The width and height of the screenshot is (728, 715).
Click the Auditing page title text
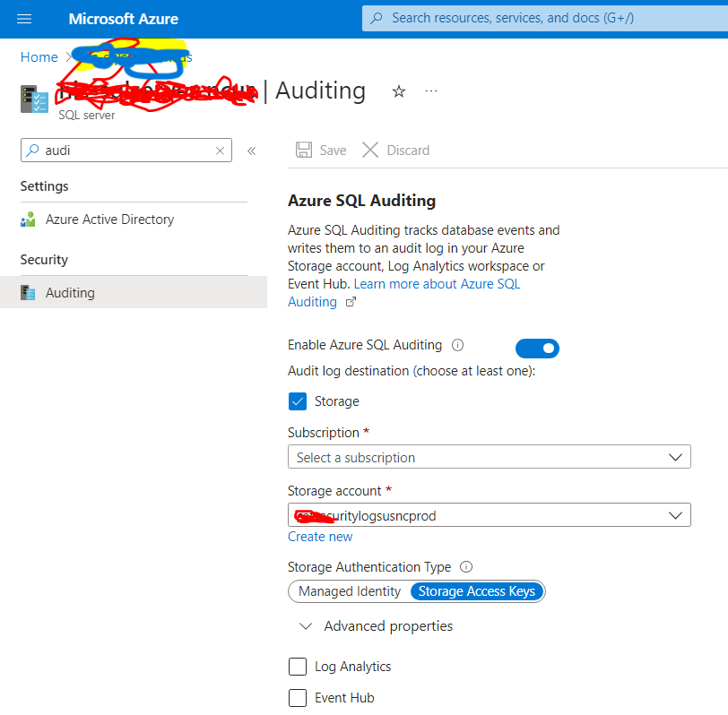(x=320, y=90)
